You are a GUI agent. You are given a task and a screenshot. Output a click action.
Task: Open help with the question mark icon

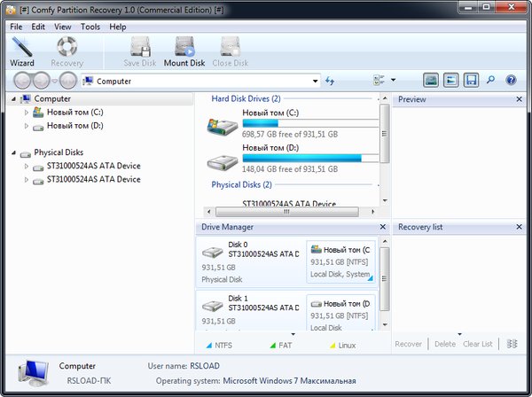(x=511, y=80)
